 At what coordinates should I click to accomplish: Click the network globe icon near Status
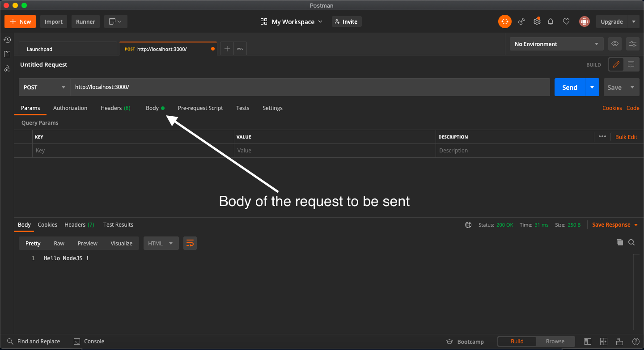click(x=468, y=225)
